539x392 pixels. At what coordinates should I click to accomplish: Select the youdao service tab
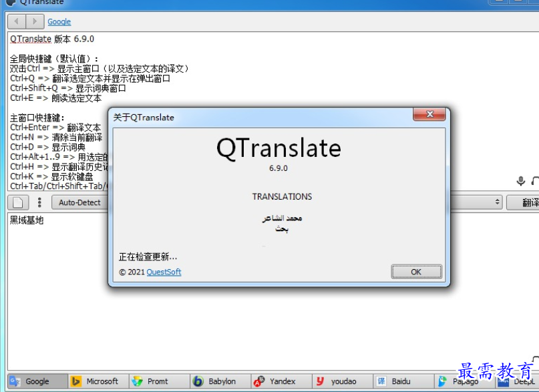point(343,381)
